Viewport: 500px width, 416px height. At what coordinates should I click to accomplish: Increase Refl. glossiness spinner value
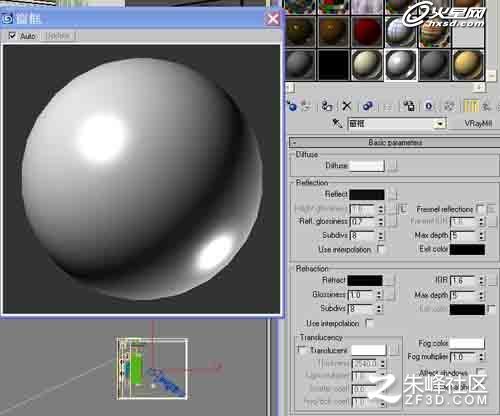click(x=381, y=219)
